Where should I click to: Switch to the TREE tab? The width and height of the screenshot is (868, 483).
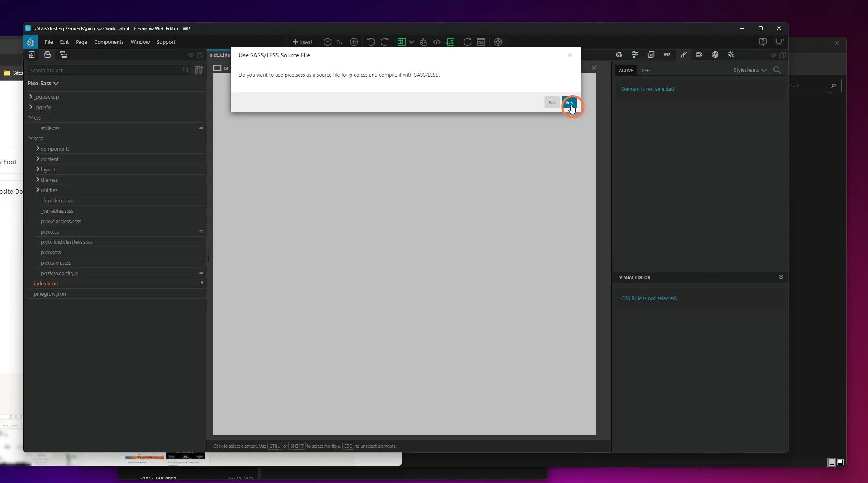(x=644, y=71)
